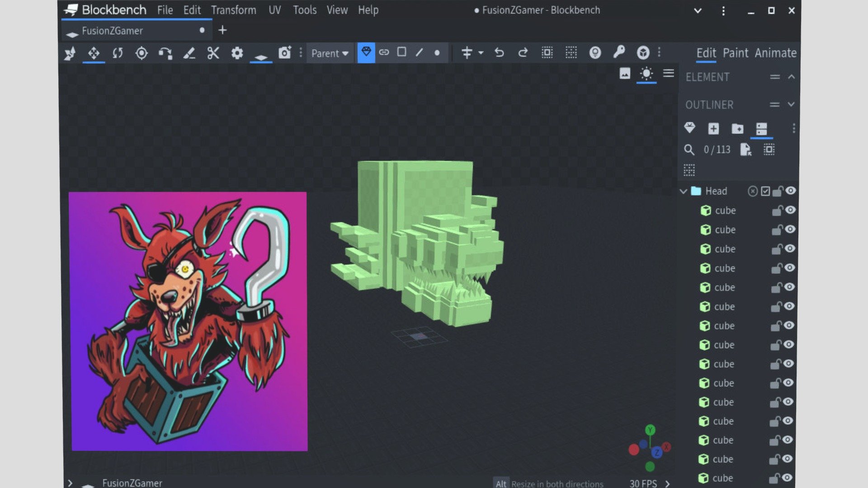868x488 pixels.
Task: Select the Move tool in toolbar
Action: pos(94,53)
